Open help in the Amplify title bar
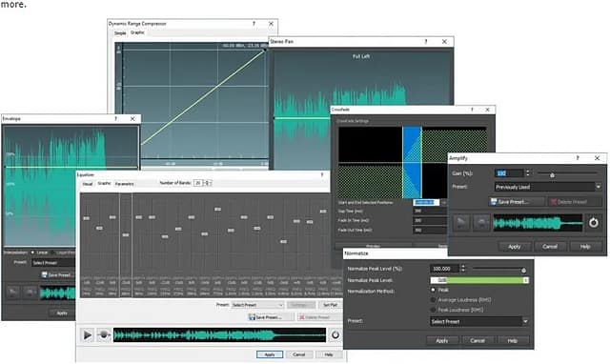The width and height of the screenshot is (610, 364). point(578,158)
